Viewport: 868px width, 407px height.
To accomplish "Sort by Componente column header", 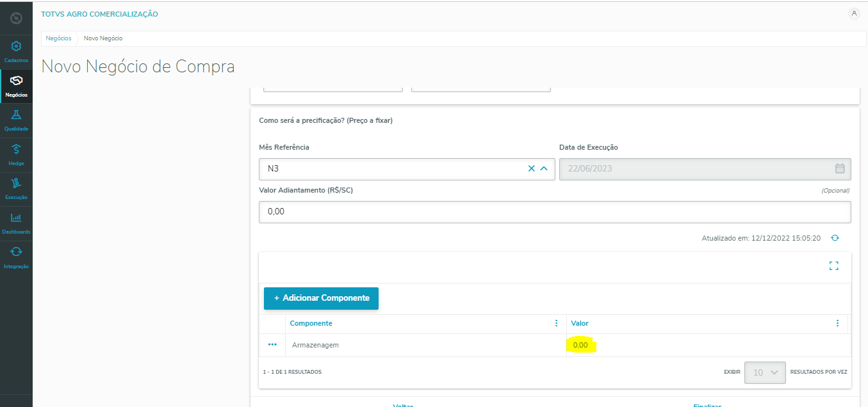I will pyautogui.click(x=311, y=323).
